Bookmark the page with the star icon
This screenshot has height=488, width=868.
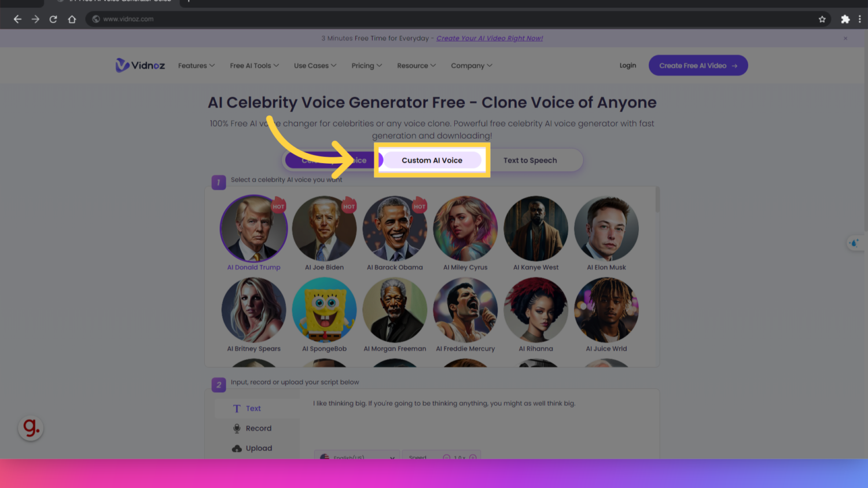[822, 19]
